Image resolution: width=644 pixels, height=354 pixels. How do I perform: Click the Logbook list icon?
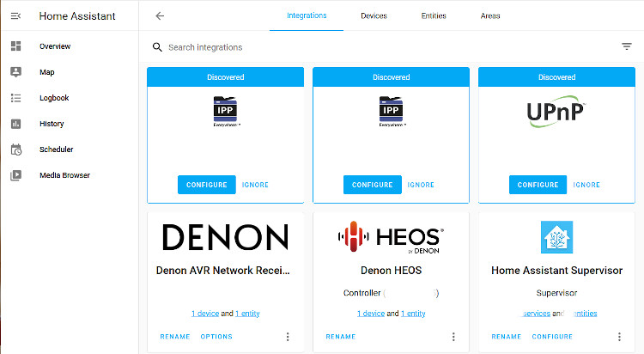tap(15, 98)
